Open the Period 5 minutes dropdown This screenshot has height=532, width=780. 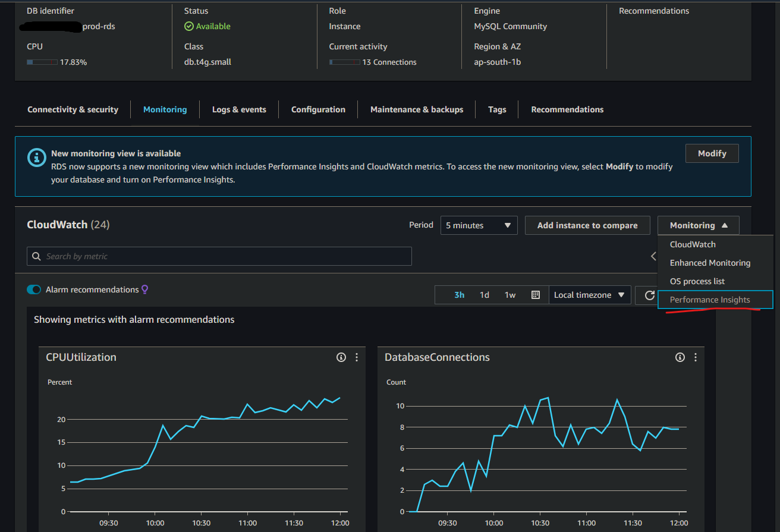coord(479,225)
